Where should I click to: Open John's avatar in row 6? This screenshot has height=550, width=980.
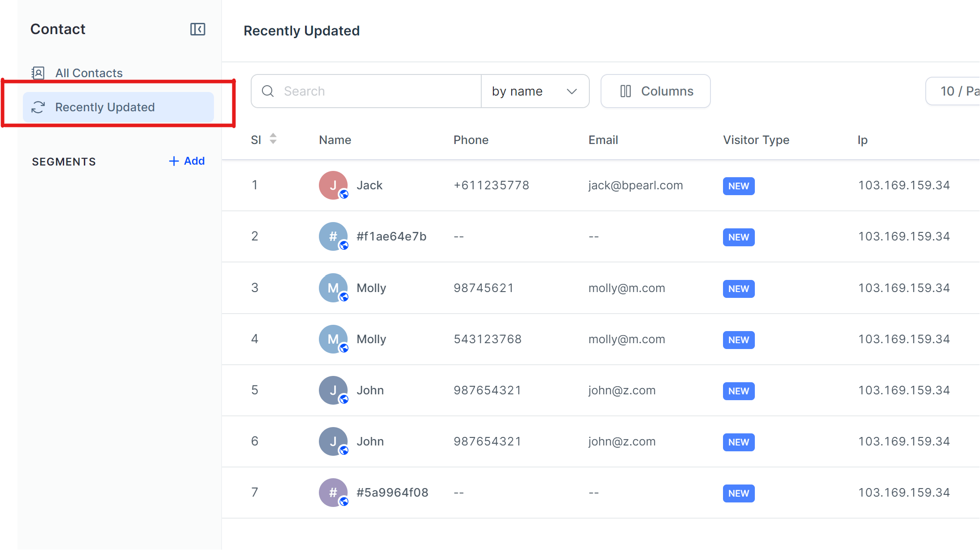tap(333, 441)
